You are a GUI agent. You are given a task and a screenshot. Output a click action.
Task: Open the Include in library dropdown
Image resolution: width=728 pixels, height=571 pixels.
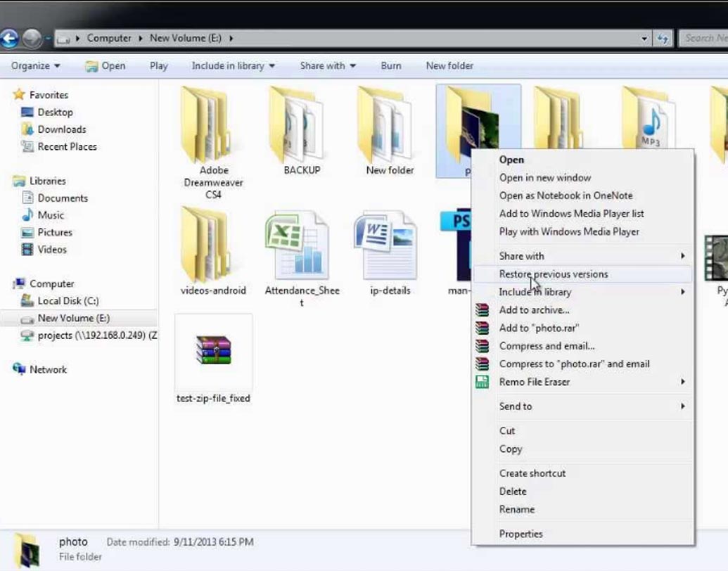coord(233,66)
